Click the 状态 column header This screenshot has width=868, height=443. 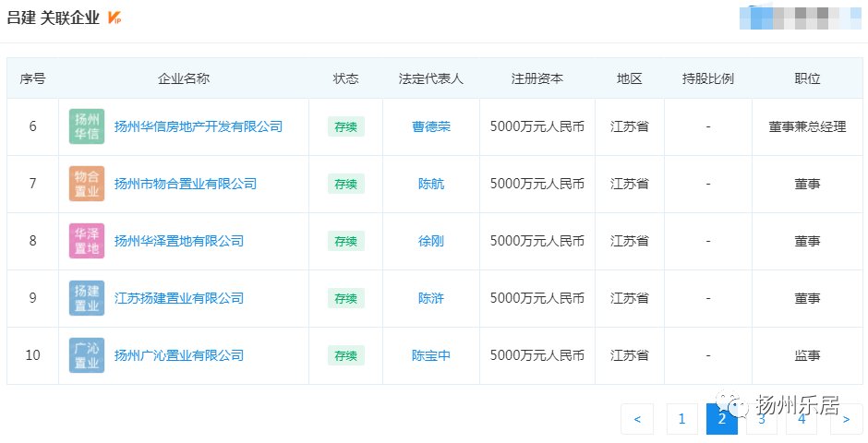346,78
